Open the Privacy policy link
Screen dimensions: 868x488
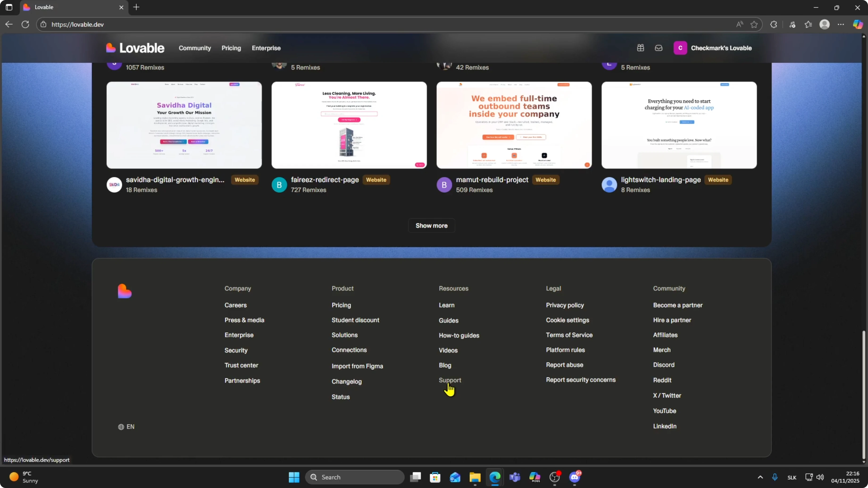[x=565, y=305]
